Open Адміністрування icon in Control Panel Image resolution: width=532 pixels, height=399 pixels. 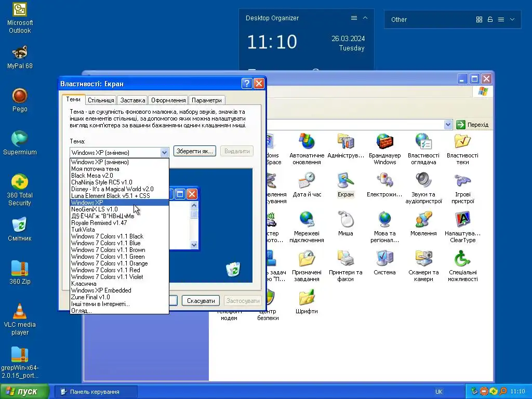345,146
